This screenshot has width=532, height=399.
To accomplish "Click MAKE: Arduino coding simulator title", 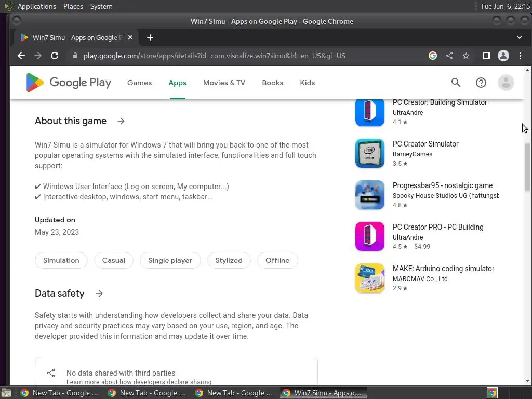I will pos(443,269).
